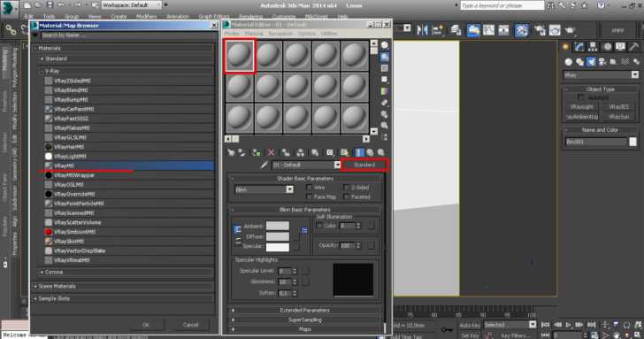Image resolution: width=644 pixels, height=339 pixels.
Task: Click Go to Parent icon in Material Editor
Action: coord(370,152)
